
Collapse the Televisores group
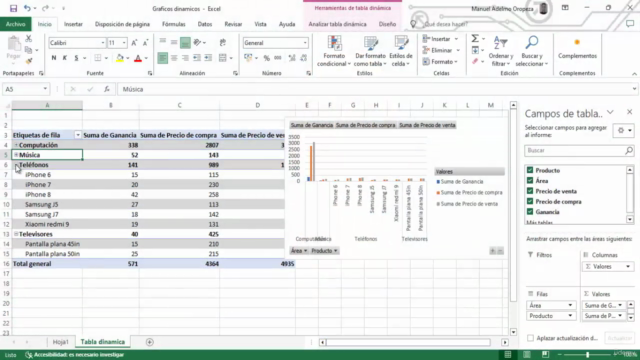[16, 234]
